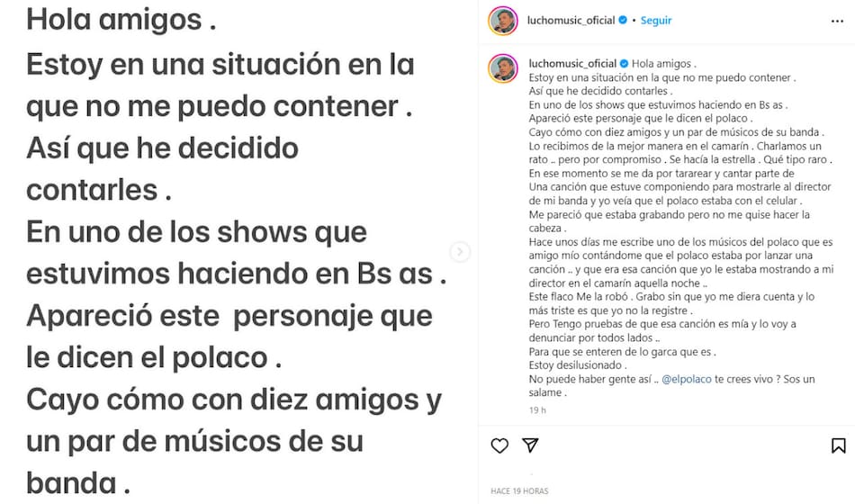
Task: Click the caption text starting Hola amigos
Action: coord(681,228)
